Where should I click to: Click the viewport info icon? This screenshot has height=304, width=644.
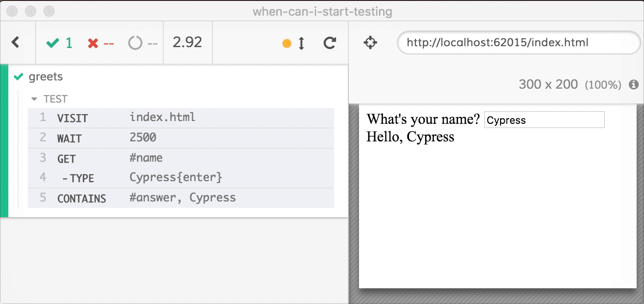point(633,85)
